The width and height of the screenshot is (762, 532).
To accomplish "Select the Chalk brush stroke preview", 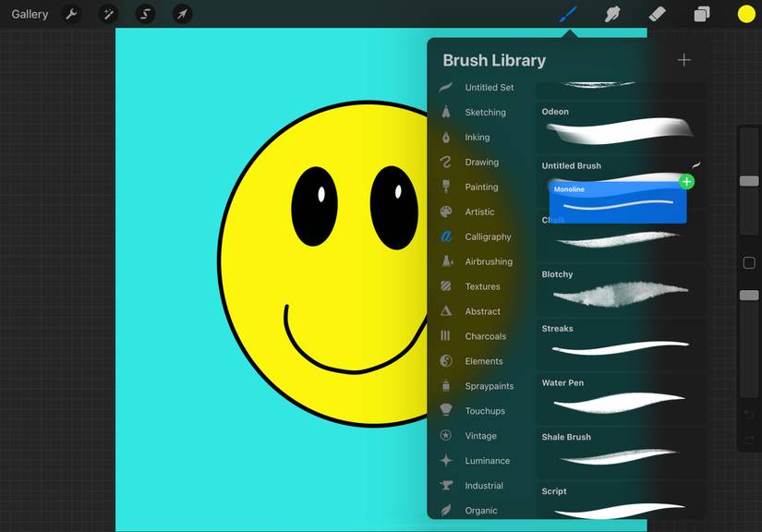I will click(617, 239).
